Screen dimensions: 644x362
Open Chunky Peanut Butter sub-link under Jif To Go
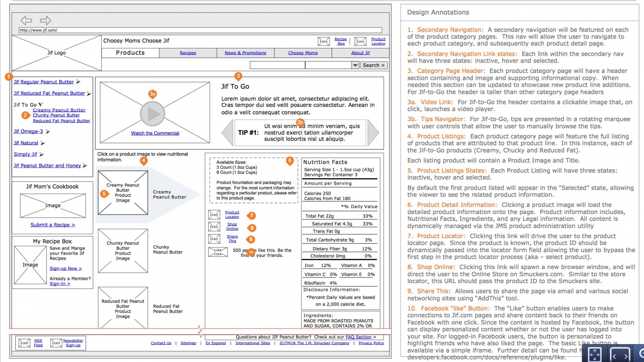coord(56,115)
